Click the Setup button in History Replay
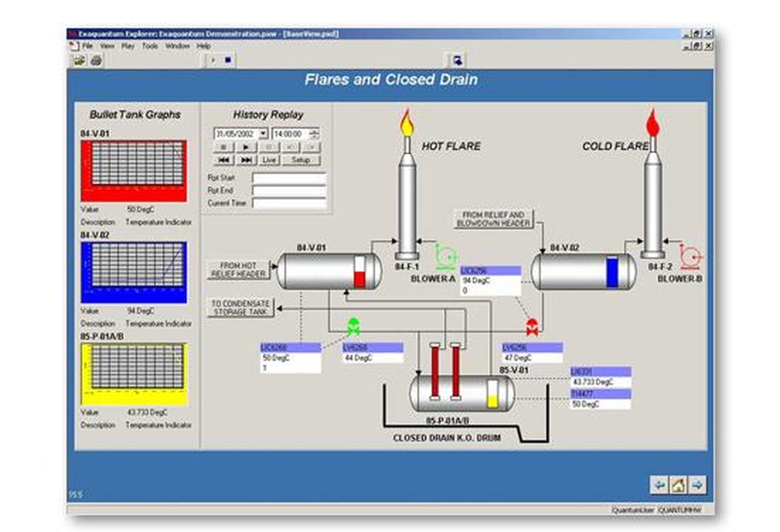 tap(300, 160)
